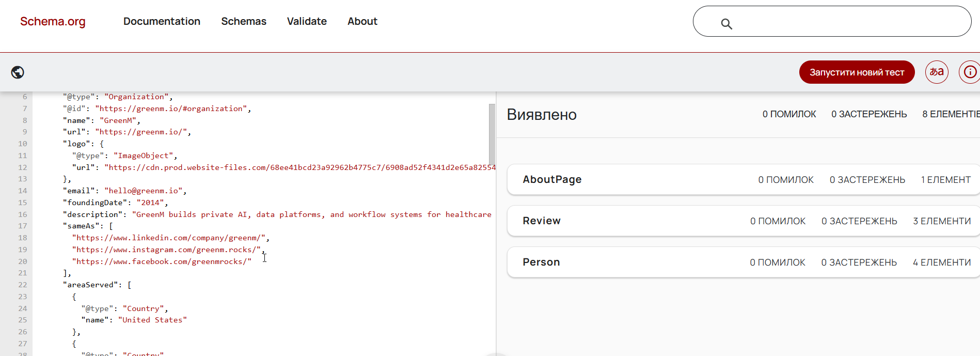980x356 pixels.
Task: Open the About page link
Action: [362, 21]
